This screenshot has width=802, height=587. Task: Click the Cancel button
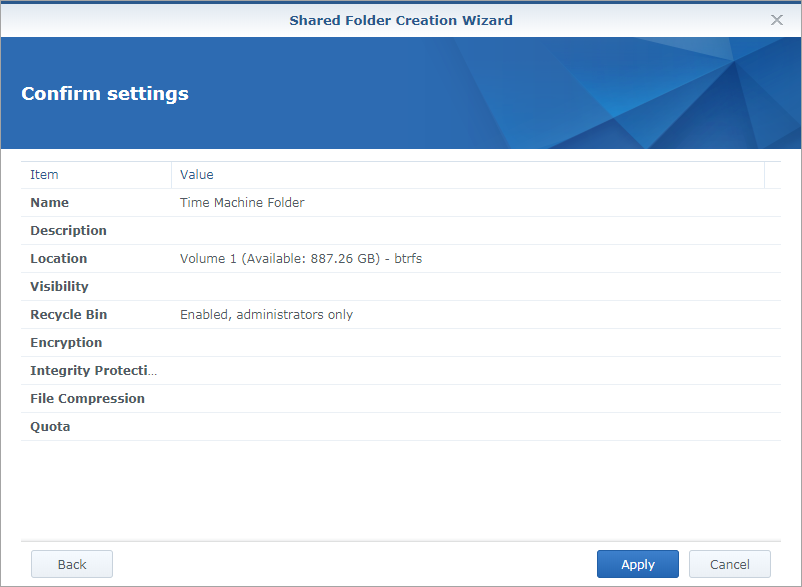click(729, 564)
